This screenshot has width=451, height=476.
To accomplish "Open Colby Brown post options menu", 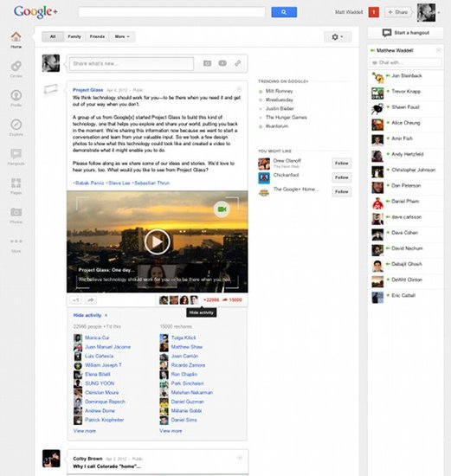I will pyautogui.click(x=240, y=458).
